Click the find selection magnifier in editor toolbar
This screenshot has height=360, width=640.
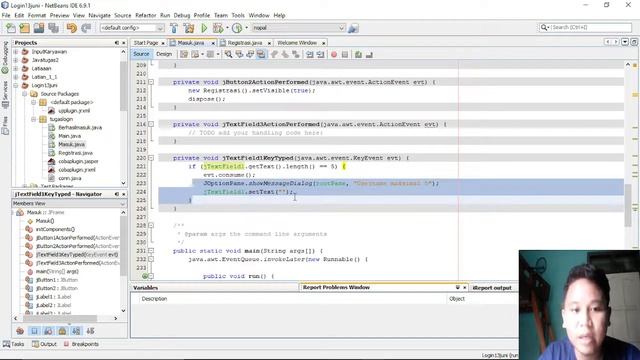point(228,54)
